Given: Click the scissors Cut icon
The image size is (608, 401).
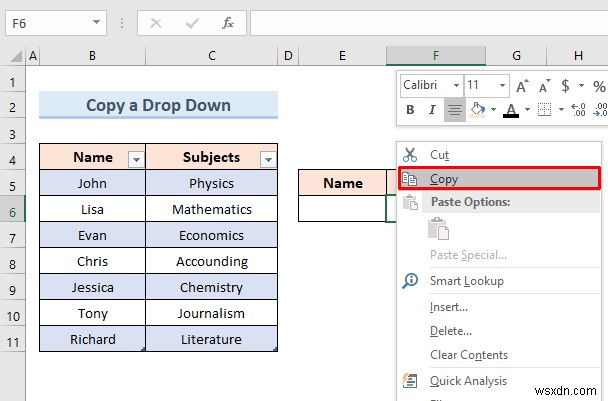Looking at the screenshot, I should [x=410, y=155].
